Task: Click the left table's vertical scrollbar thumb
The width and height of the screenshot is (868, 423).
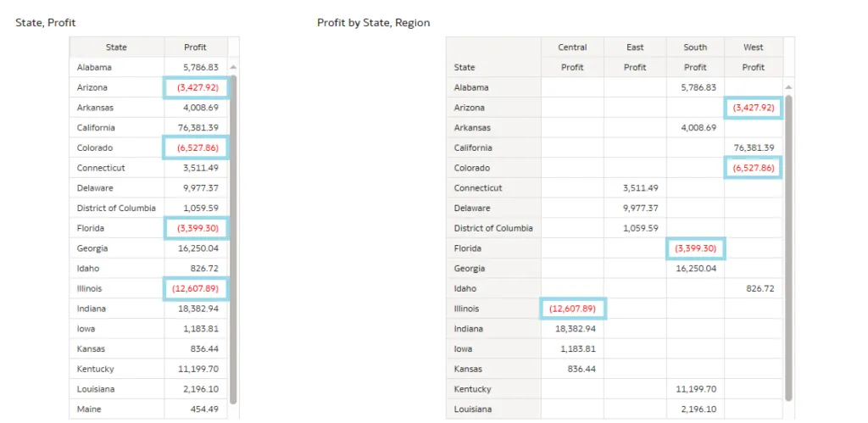Action: tap(233, 237)
